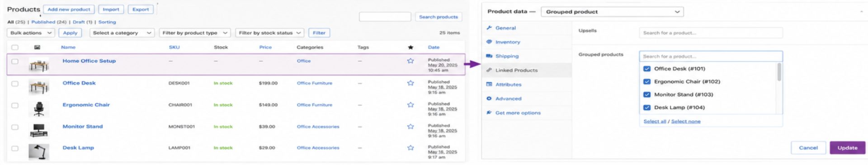
Task: Sort the product list by Name
Action: pyautogui.click(x=68, y=47)
